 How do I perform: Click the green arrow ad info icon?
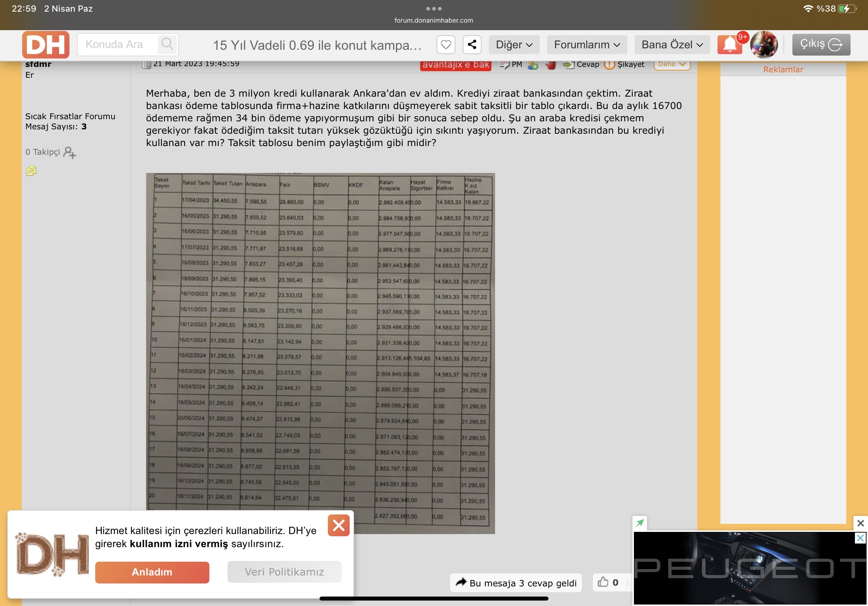coord(640,523)
